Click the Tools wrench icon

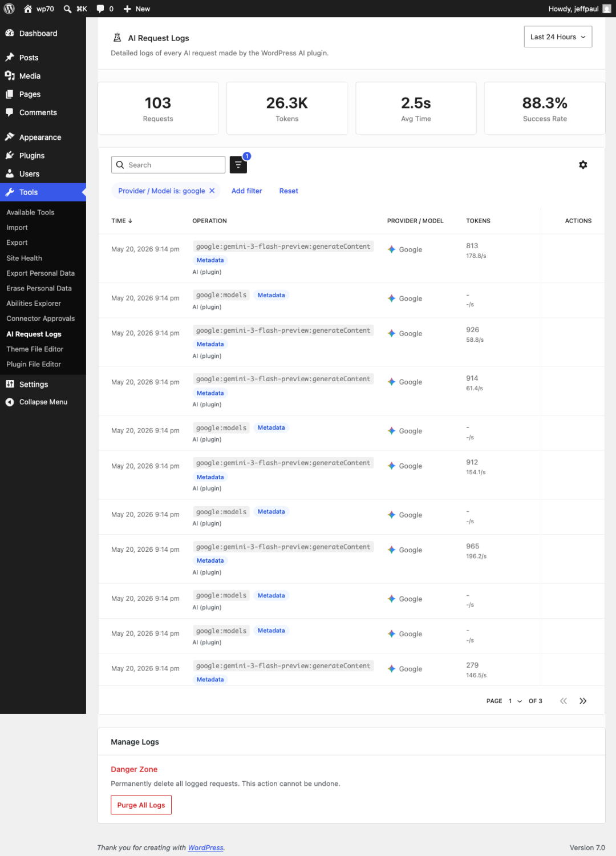[10, 192]
